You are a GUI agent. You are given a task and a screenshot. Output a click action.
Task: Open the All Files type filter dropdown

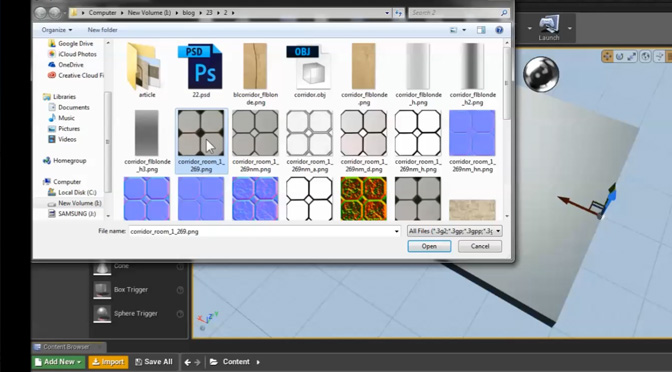tap(454, 231)
